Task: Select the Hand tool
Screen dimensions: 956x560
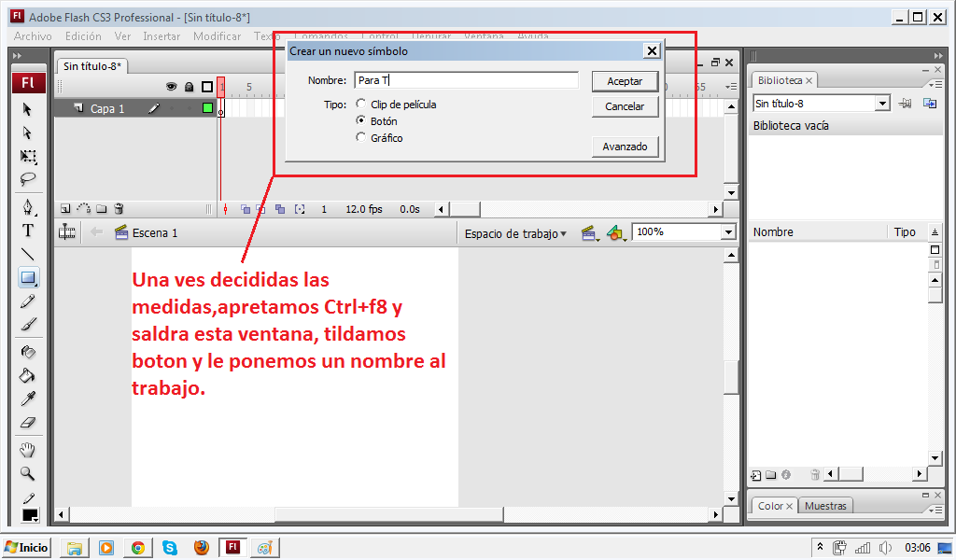Action: (x=28, y=450)
